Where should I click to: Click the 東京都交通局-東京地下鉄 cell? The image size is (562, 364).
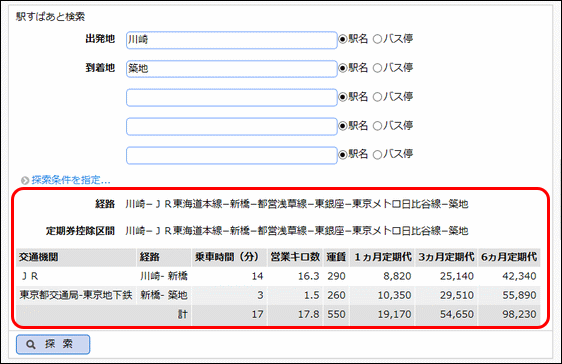click(x=76, y=295)
